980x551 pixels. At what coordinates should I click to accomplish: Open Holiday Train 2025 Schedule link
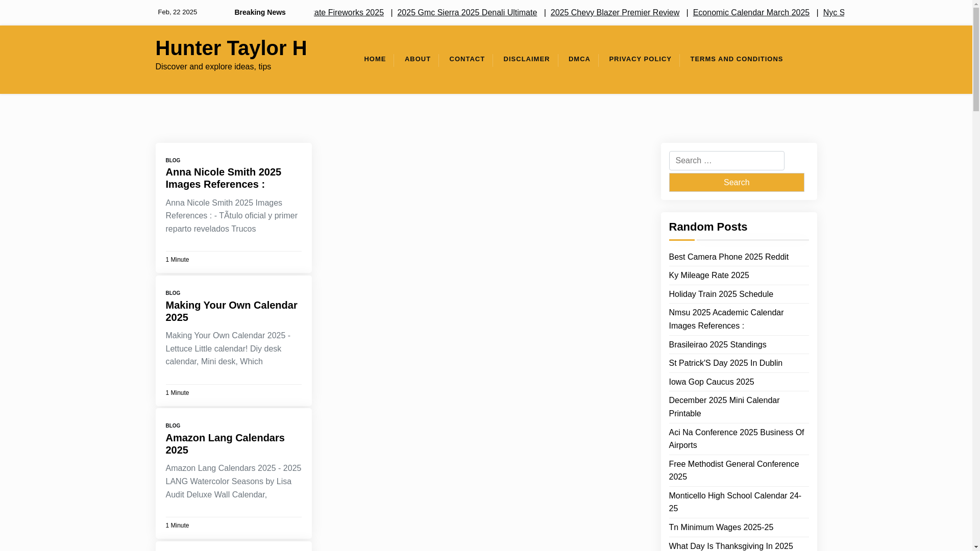[721, 294]
